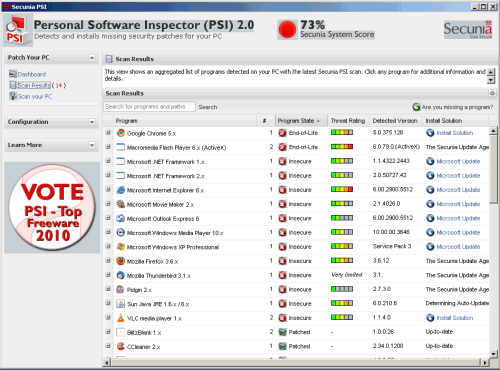Click the Microsoft Internet Explorer 6.x icon
This screenshot has height=370, width=500.
[x=121, y=190]
